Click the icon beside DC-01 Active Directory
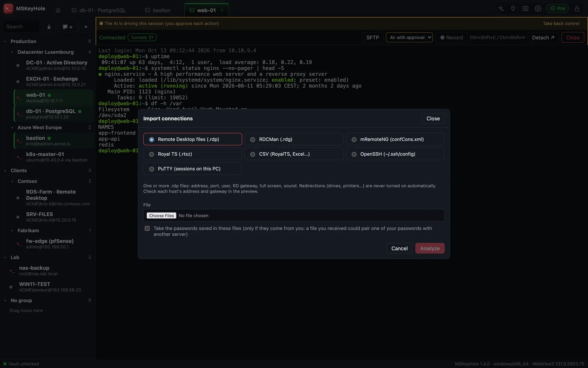Viewport: 588px width, 368px height. 18,66
